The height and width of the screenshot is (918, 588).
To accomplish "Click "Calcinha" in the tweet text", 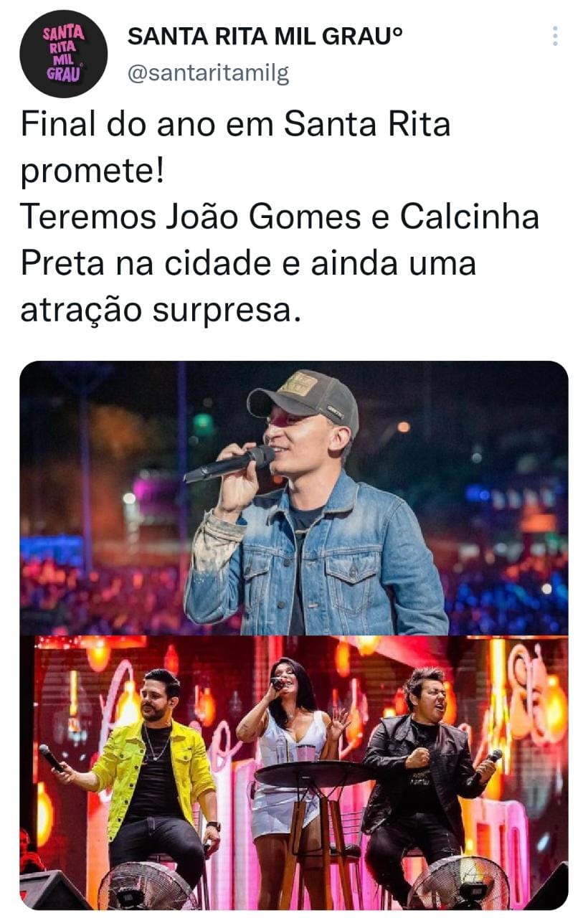I will tap(469, 217).
